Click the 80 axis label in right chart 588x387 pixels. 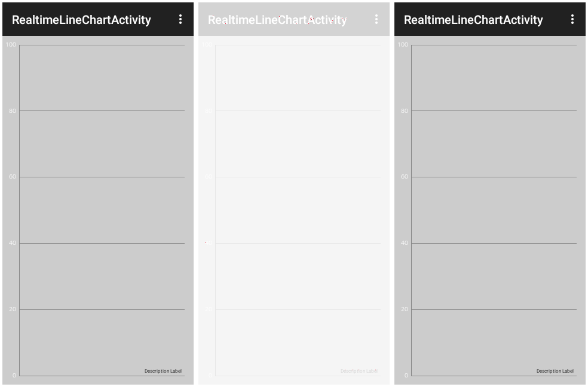tap(405, 111)
